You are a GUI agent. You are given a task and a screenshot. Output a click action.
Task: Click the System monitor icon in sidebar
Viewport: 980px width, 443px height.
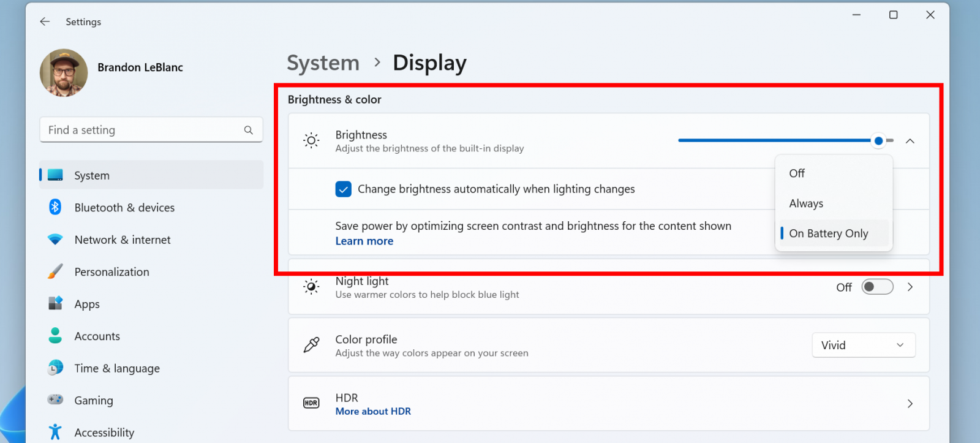click(x=55, y=175)
